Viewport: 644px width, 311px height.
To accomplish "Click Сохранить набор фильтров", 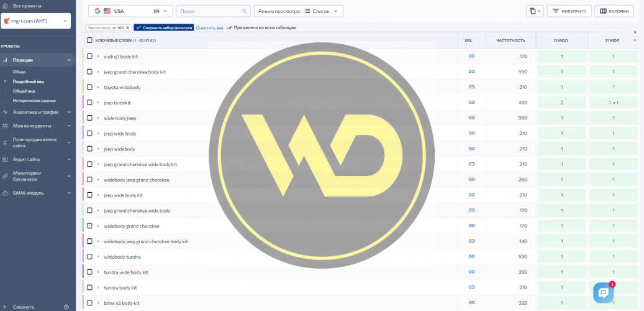I will (163, 27).
